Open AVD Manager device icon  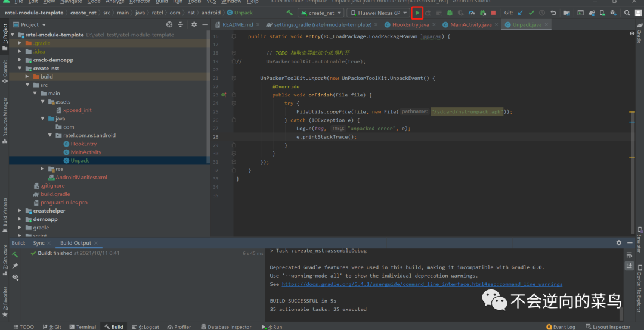[x=603, y=13]
